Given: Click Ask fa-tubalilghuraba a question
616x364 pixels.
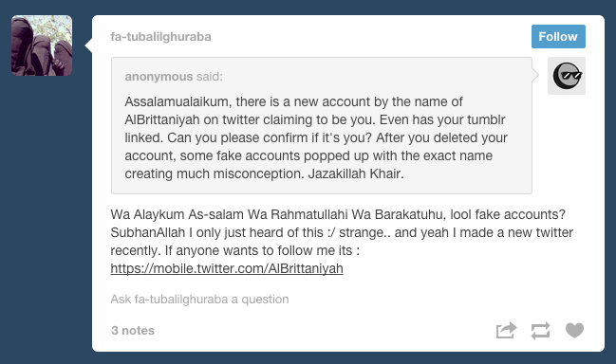Looking at the screenshot, I should point(199,300).
